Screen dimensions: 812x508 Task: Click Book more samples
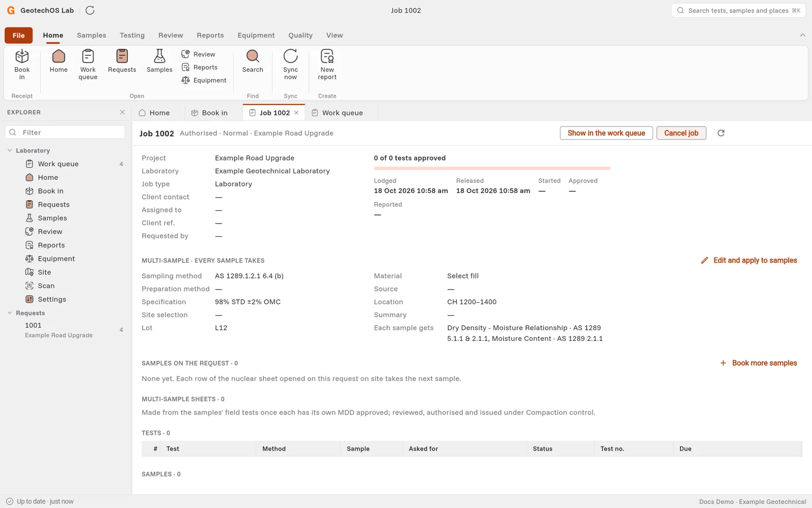pos(759,363)
